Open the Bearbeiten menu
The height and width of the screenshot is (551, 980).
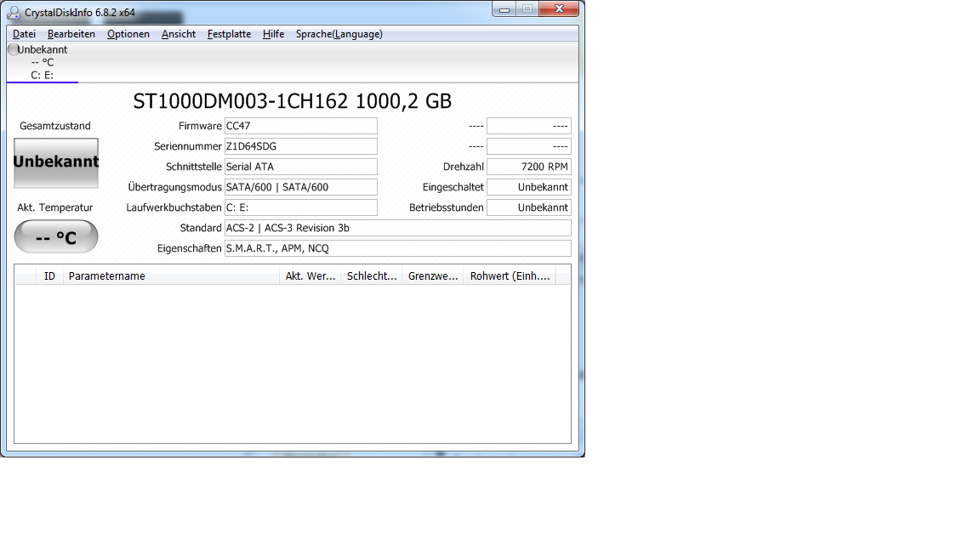pyautogui.click(x=71, y=34)
